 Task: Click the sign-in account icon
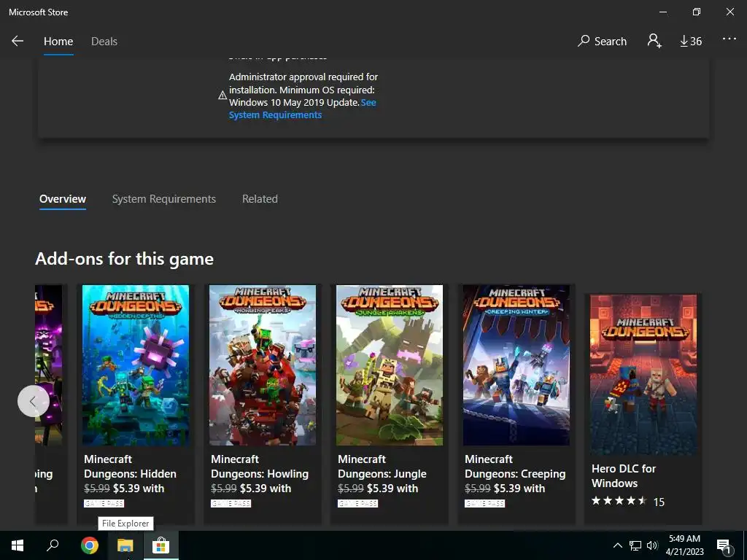(x=654, y=41)
